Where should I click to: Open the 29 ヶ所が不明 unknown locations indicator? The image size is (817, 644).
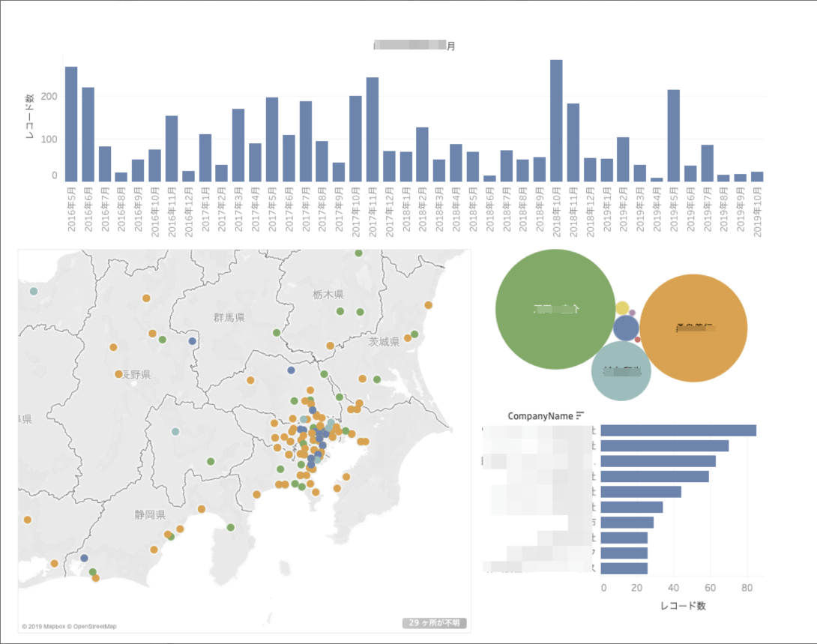(x=434, y=623)
